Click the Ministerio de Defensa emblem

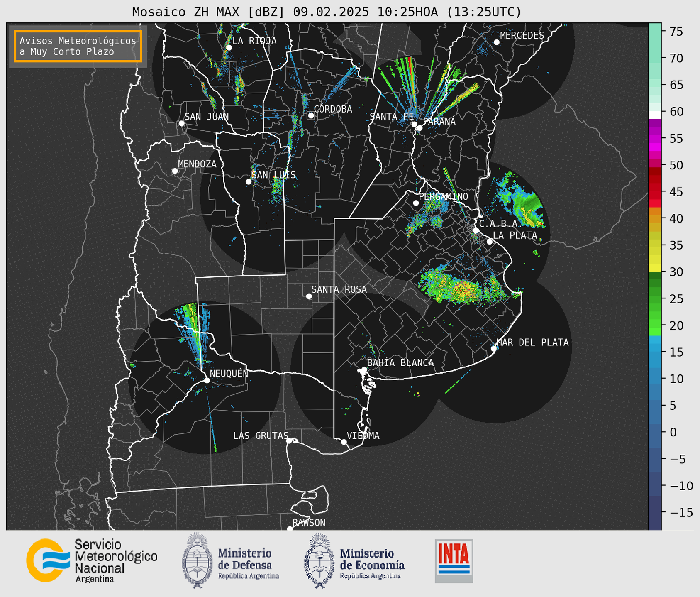[x=197, y=560]
